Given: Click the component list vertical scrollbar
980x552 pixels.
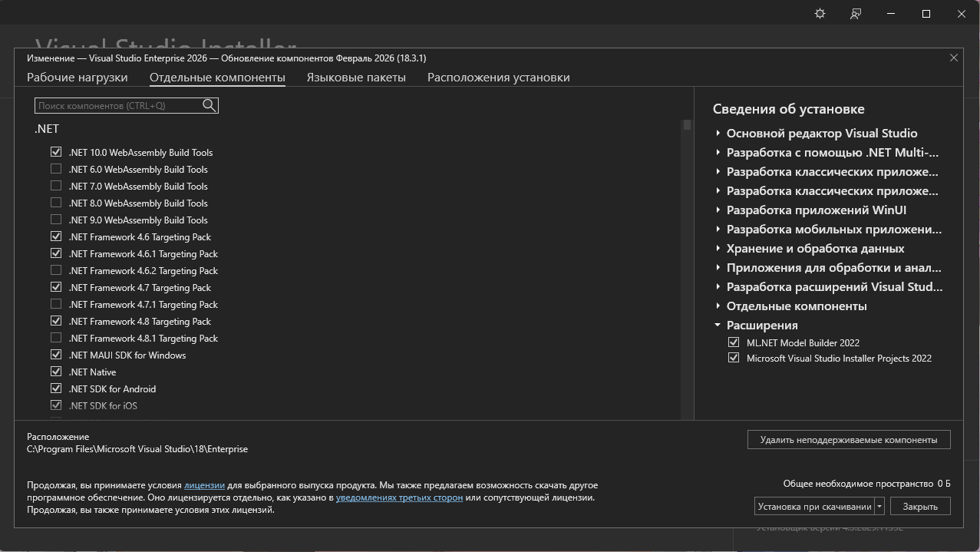Looking at the screenshot, I should pos(687,269).
